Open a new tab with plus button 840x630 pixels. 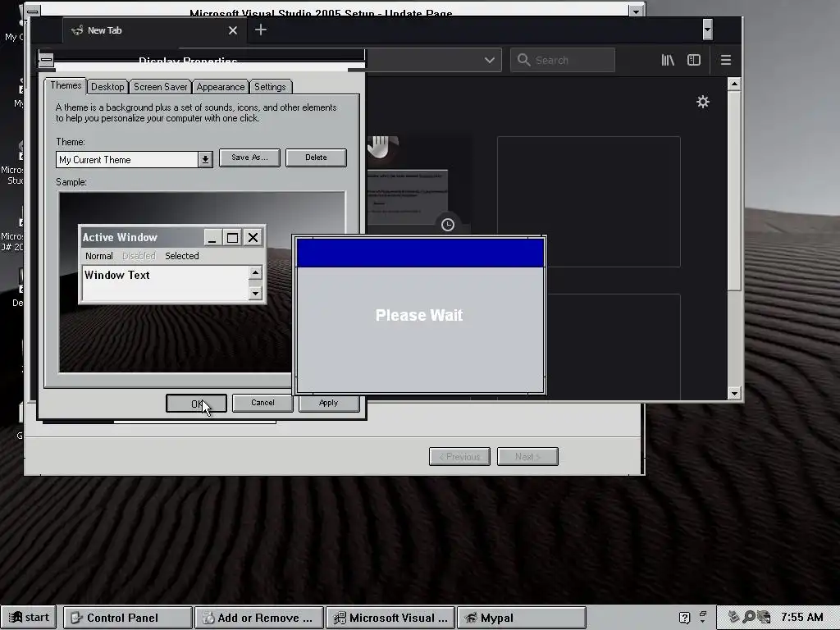261,30
